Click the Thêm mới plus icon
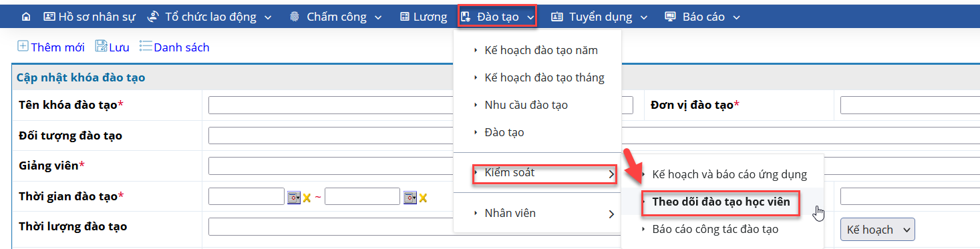The image size is (980, 249). [23, 46]
